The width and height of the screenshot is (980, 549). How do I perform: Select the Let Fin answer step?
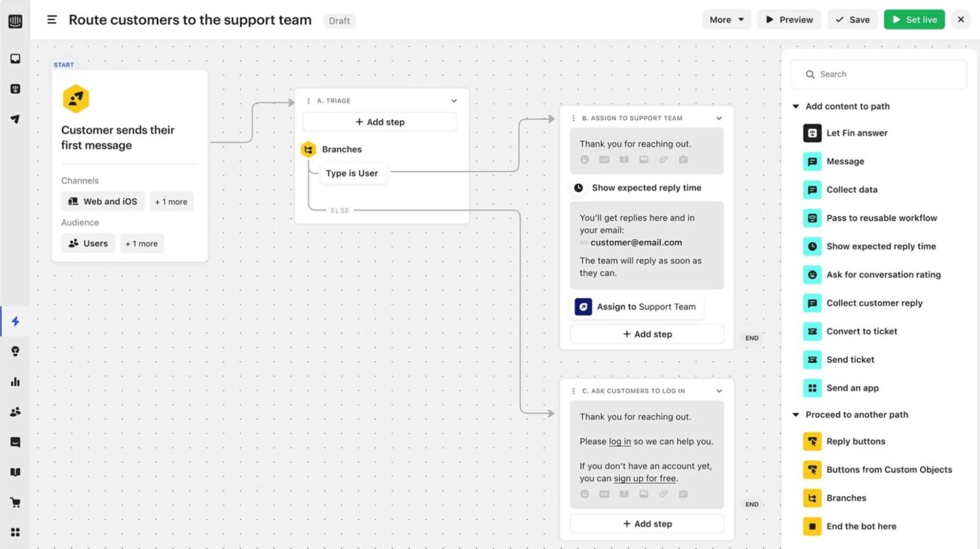[856, 133]
